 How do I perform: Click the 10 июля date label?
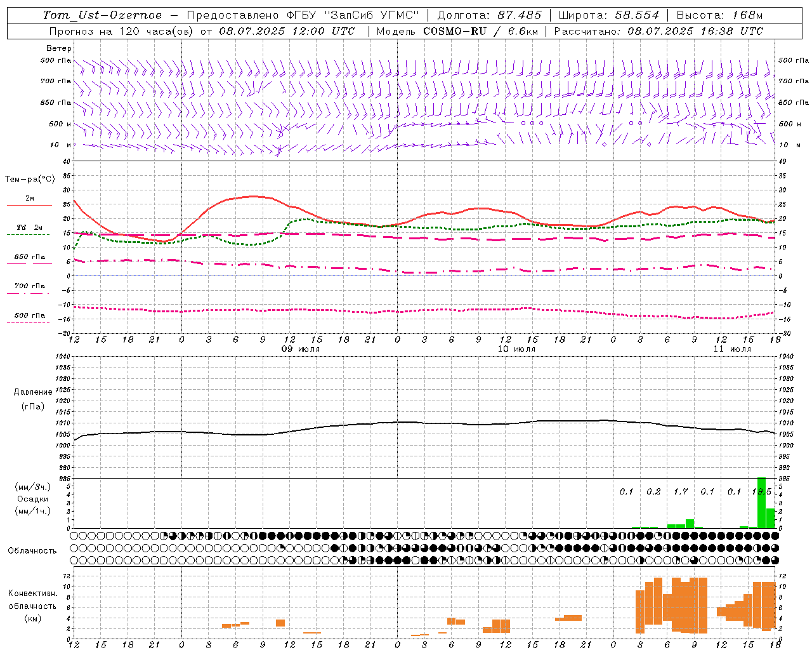click(516, 349)
